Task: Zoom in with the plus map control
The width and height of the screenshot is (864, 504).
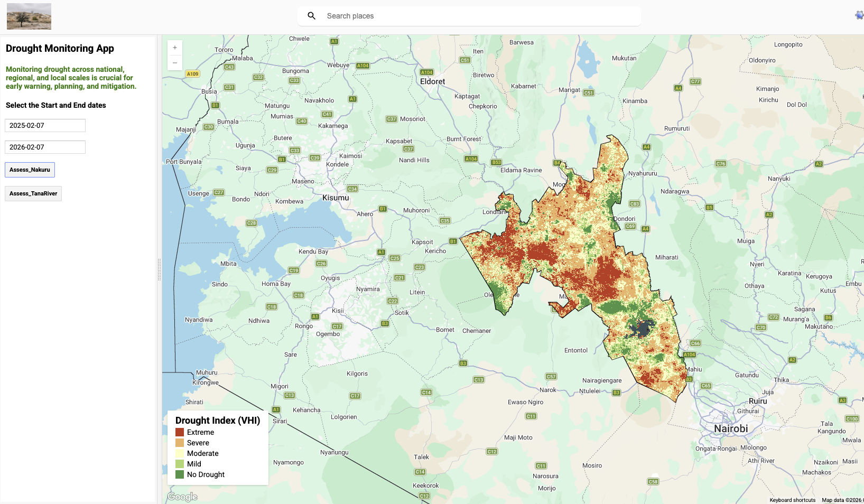Action: [174, 47]
